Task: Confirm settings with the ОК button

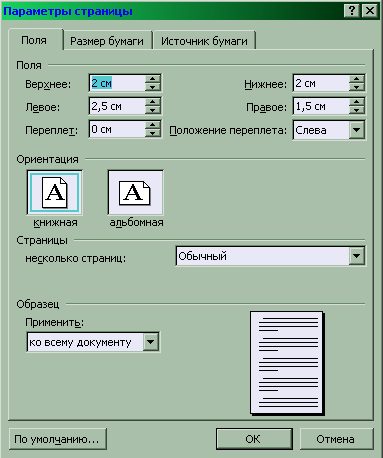Action: click(x=254, y=439)
